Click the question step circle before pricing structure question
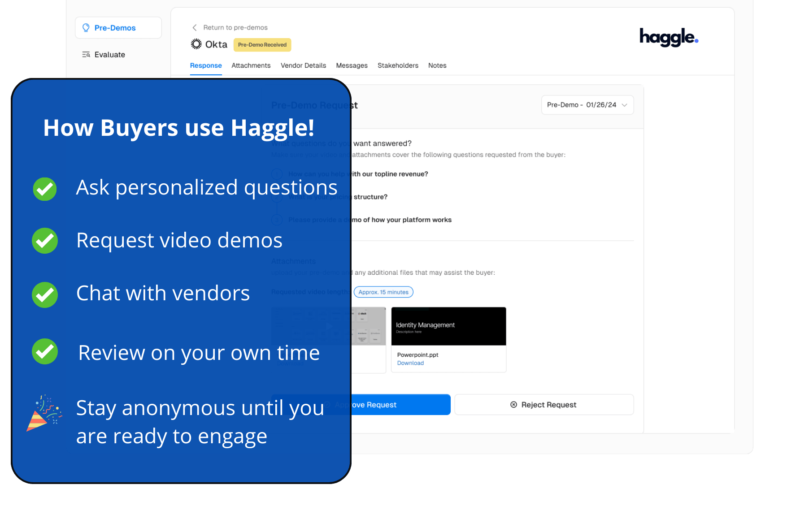This screenshot has height=532, width=787. (277, 197)
